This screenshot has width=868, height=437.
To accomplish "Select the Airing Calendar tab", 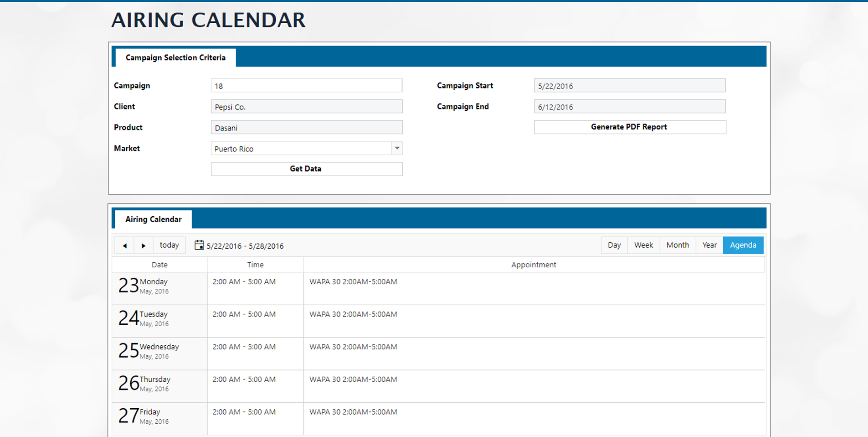I will click(153, 219).
